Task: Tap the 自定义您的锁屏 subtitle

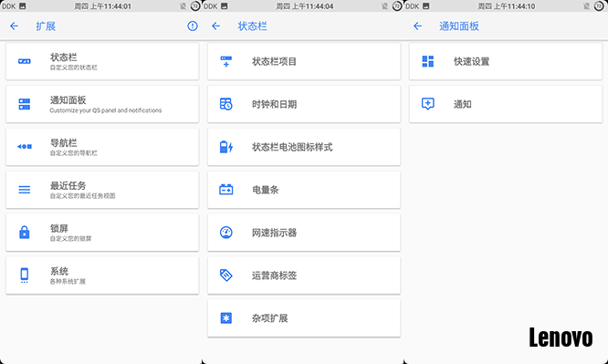Action: pos(70,239)
